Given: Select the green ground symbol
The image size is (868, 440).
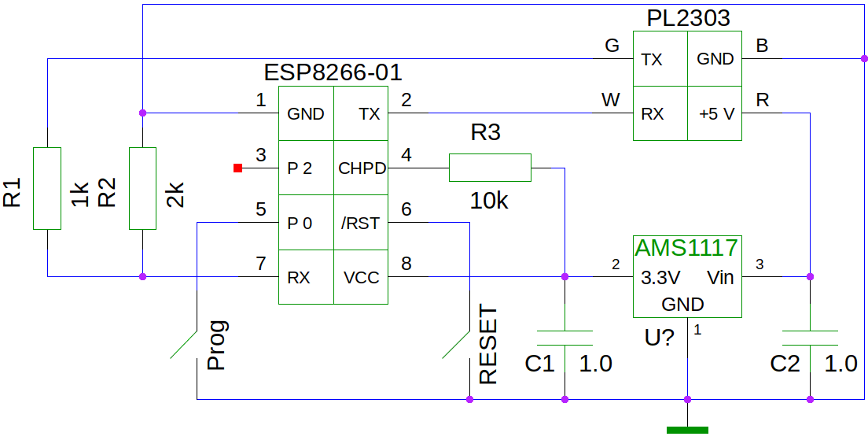Looking at the screenshot, I should pos(687,430).
